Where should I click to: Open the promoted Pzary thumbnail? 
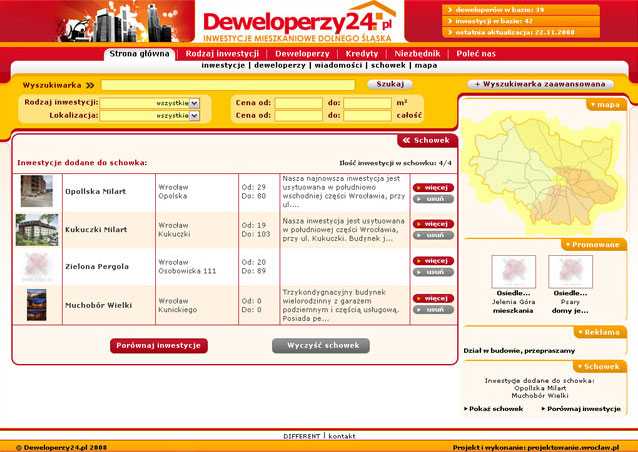click(x=570, y=272)
